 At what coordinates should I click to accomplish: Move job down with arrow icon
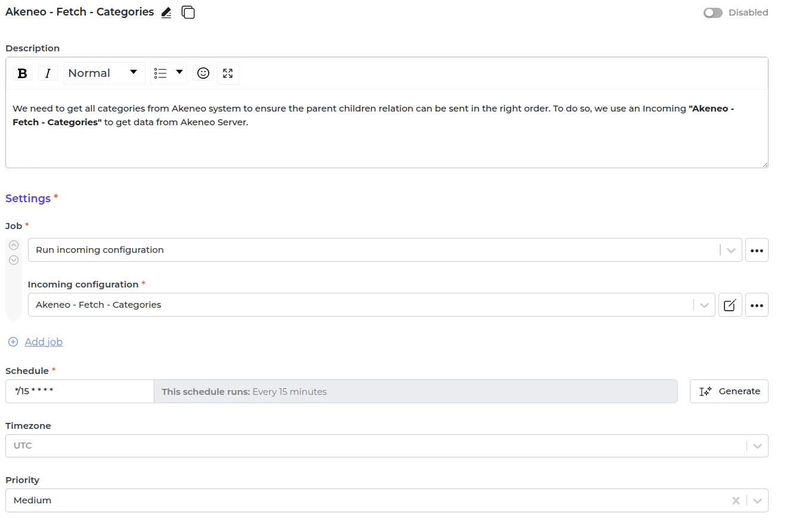[14, 260]
